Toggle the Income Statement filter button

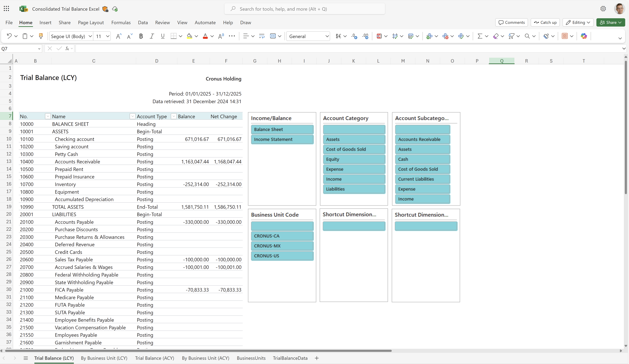(x=282, y=139)
